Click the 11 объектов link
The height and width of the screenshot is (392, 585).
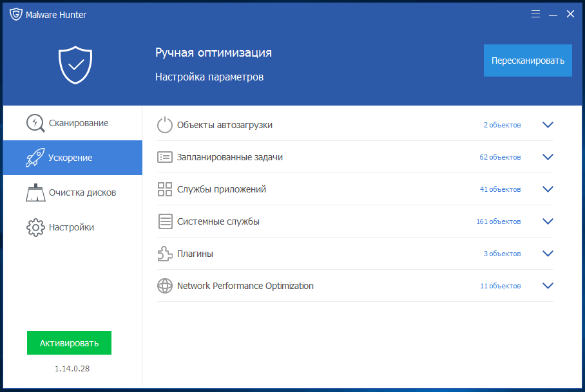[501, 286]
